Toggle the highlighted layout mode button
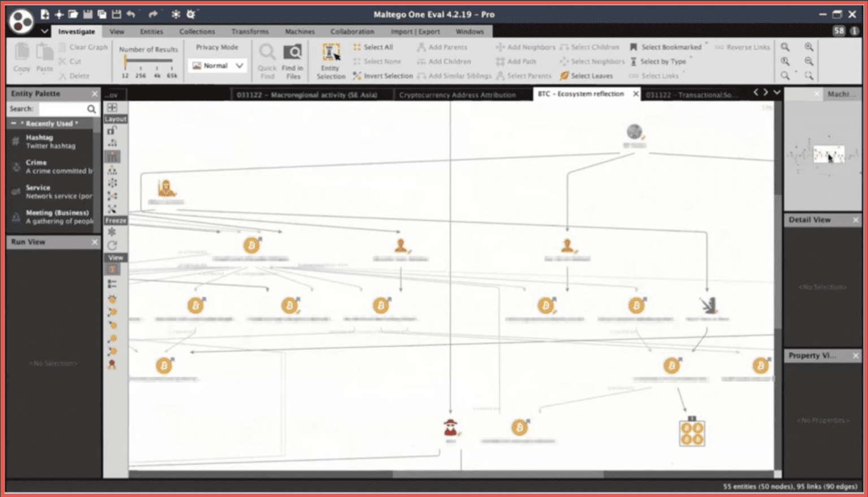 pos(112,157)
